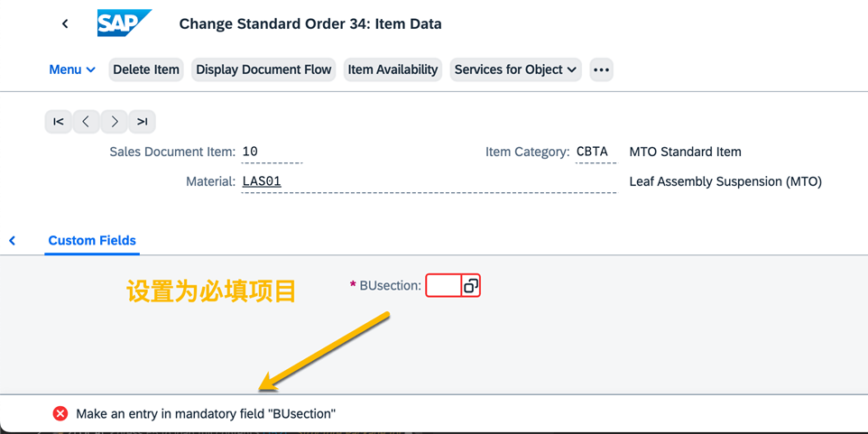Navigate tabs left with the chevron

point(12,241)
